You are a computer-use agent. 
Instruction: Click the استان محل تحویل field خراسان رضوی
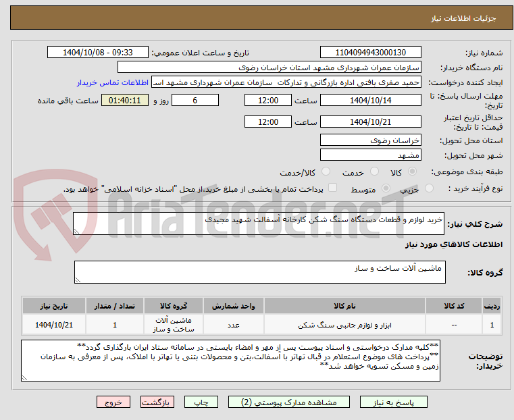pos(370,140)
